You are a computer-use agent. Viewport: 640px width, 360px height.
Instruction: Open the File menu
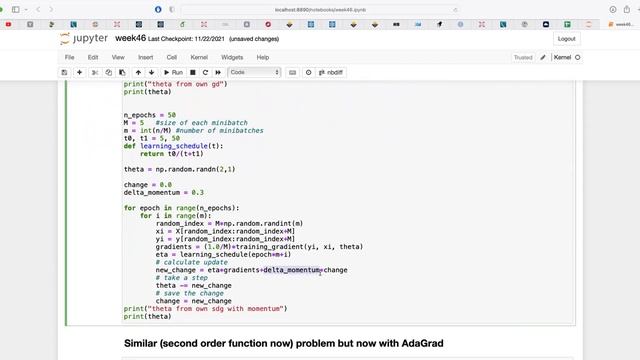pos(69,58)
